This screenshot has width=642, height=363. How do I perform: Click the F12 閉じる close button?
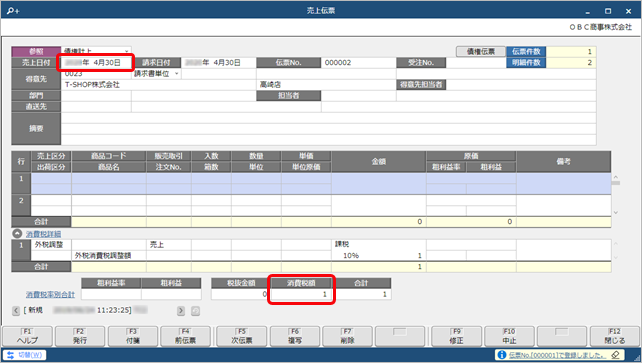click(x=615, y=336)
